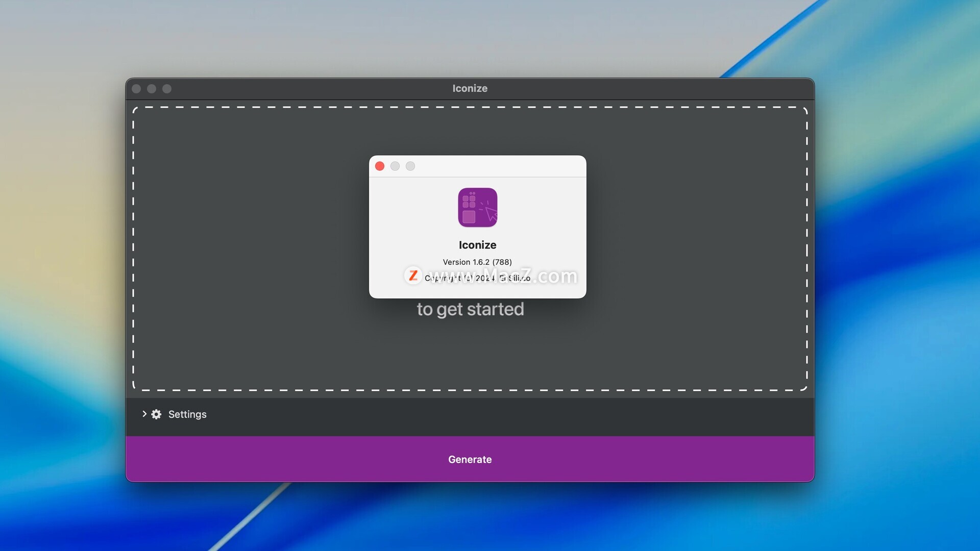Click the bold Iconize name in About

coord(477,245)
